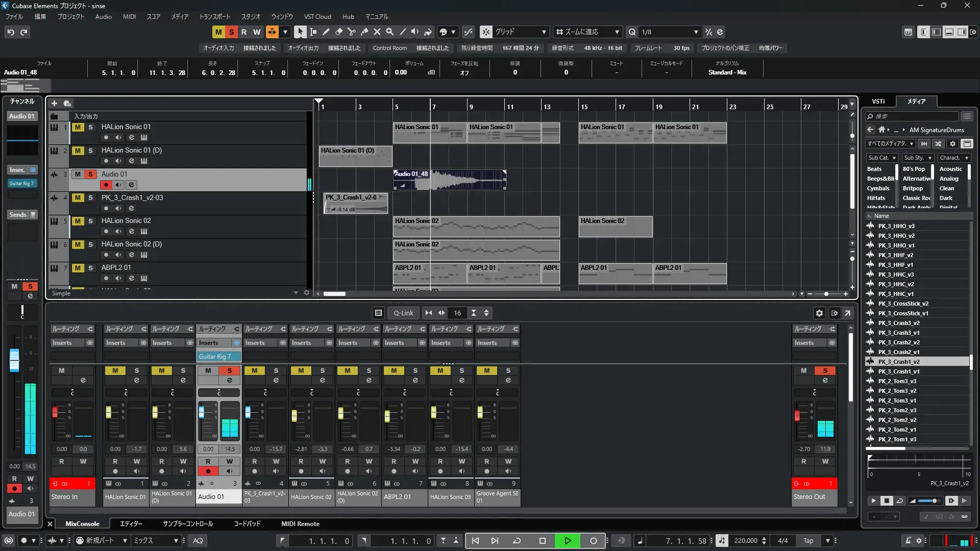980x551 pixels.
Task: Switch to the VSTi tab
Action: click(878, 102)
